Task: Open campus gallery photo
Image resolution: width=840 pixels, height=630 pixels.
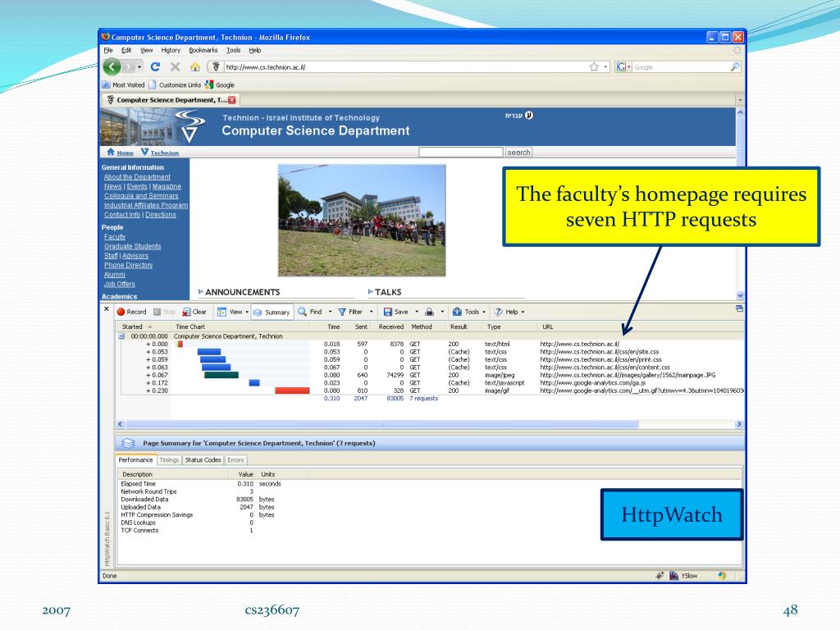Action: [x=362, y=220]
